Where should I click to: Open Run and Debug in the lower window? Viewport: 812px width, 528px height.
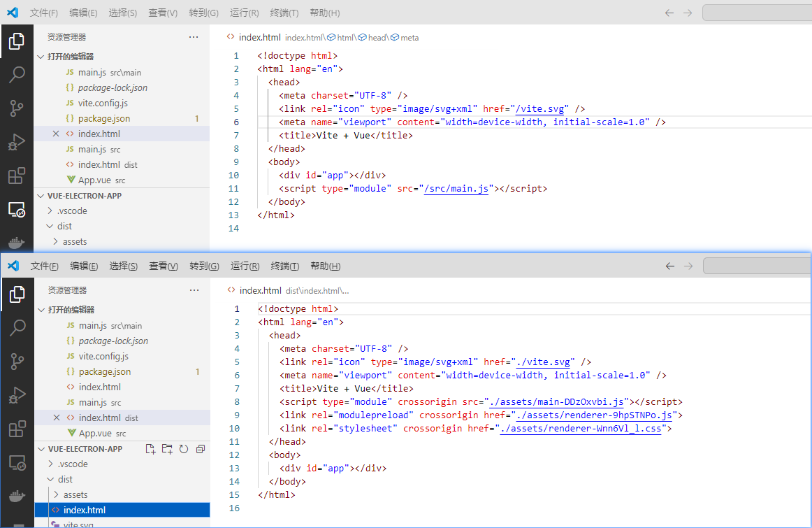click(x=17, y=395)
